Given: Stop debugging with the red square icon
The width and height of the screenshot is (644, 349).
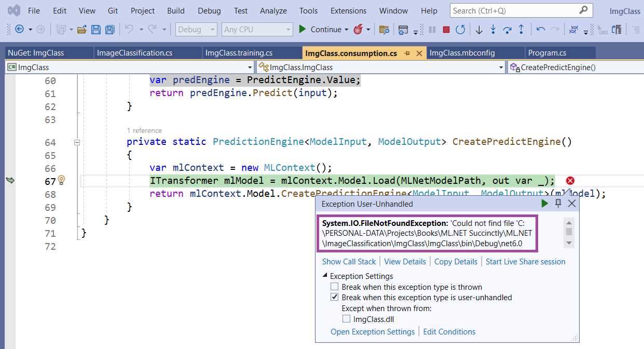Looking at the screenshot, I should 446,30.
